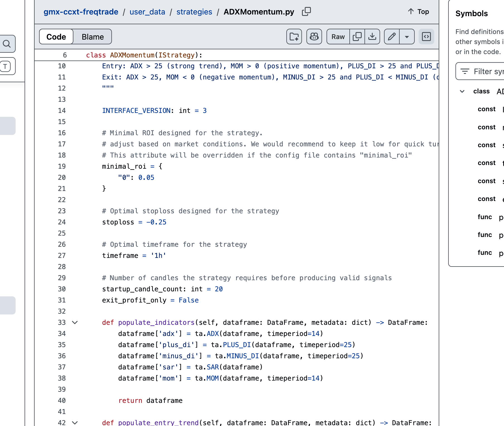Collapse the populate_entry_trend function at line 42

click(x=75, y=423)
